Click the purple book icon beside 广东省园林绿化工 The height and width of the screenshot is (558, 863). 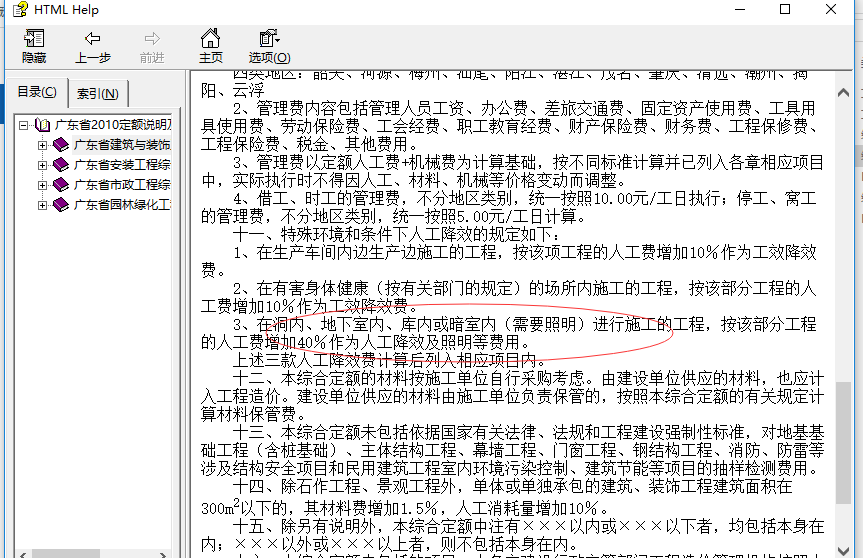pos(61,205)
